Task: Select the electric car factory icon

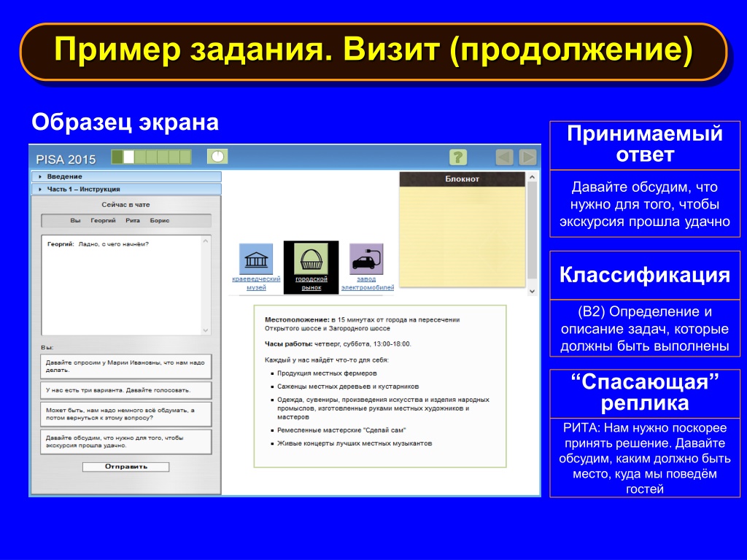Action: click(x=366, y=260)
